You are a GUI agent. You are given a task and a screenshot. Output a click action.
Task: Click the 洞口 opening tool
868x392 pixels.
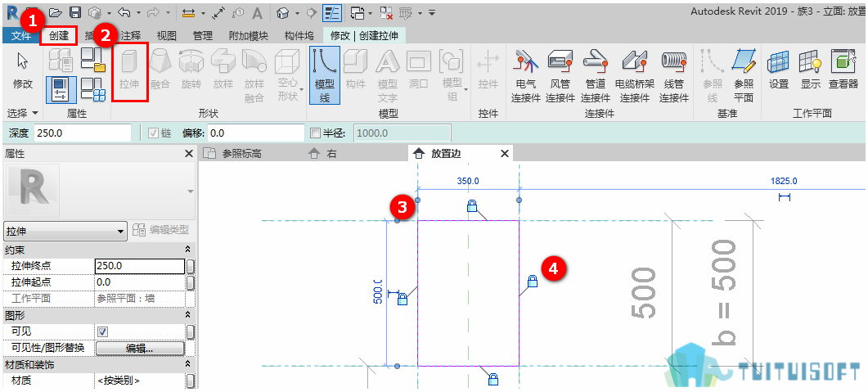(x=419, y=71)
